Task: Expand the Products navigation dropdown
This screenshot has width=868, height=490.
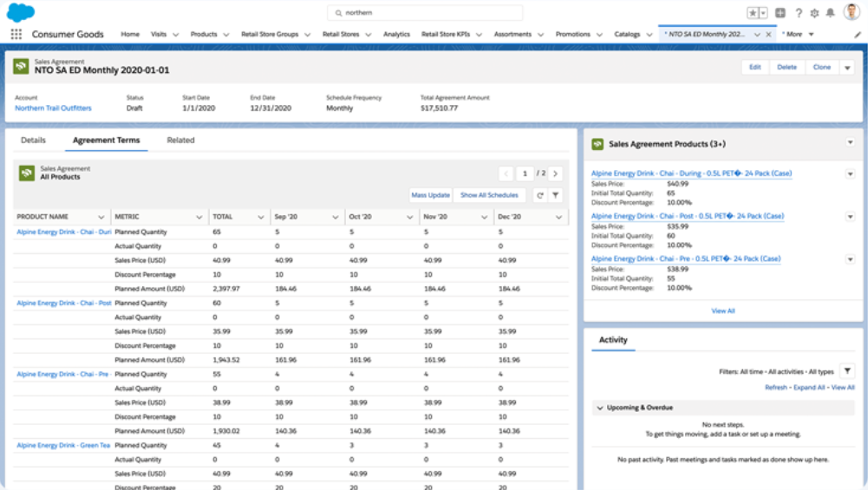Action: coord(225,34)
